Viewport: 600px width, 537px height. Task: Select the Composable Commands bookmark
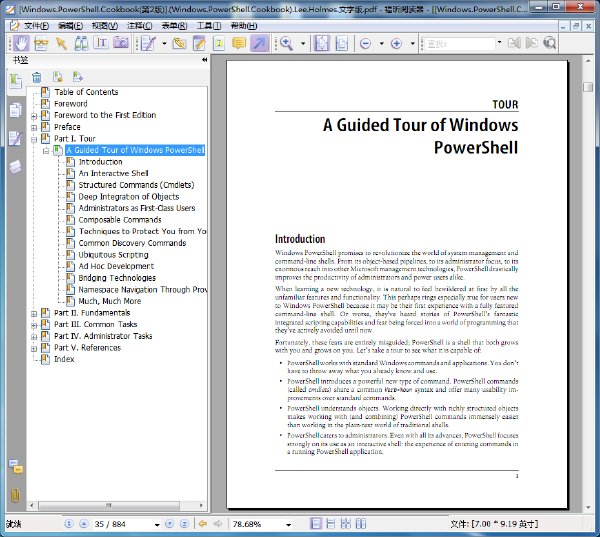120,220
